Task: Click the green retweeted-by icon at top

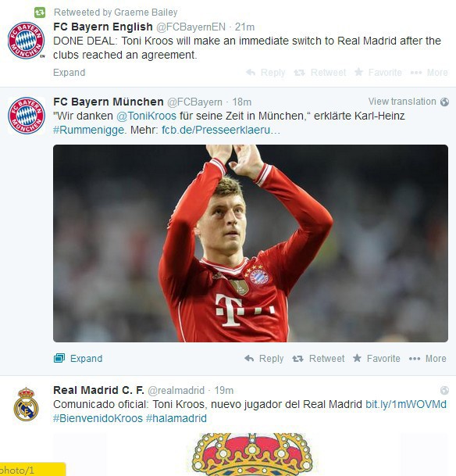Action: [x=40, y=13]
